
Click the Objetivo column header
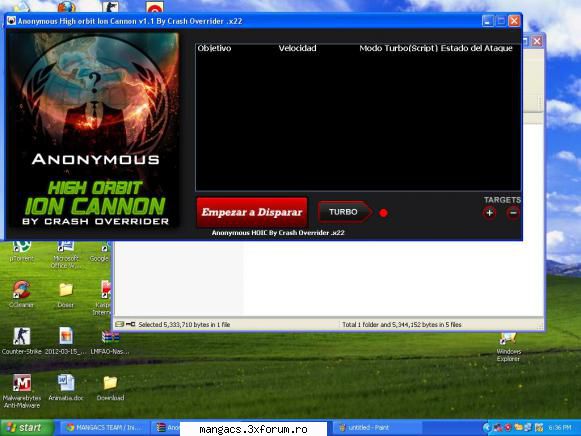click(214, 48)
